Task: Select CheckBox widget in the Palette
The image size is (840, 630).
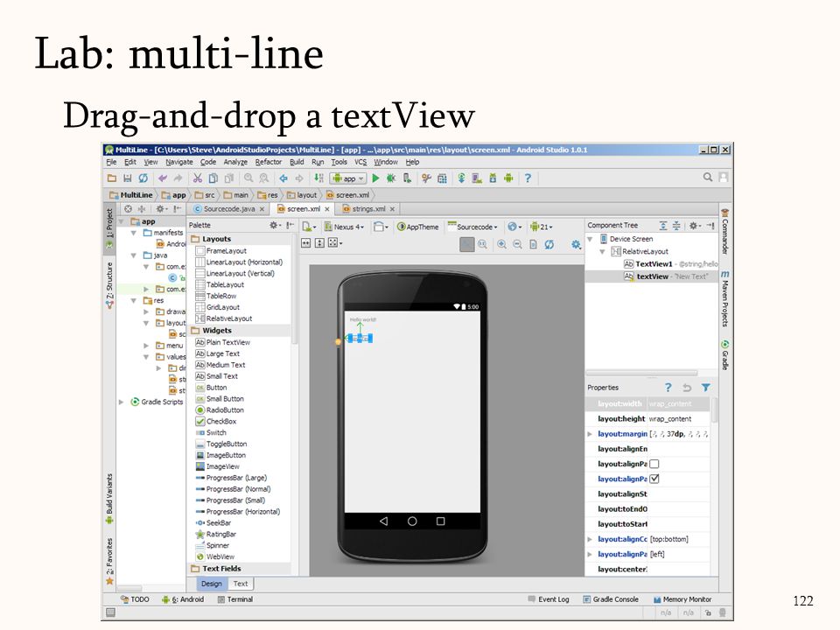Action: [216, 422]
